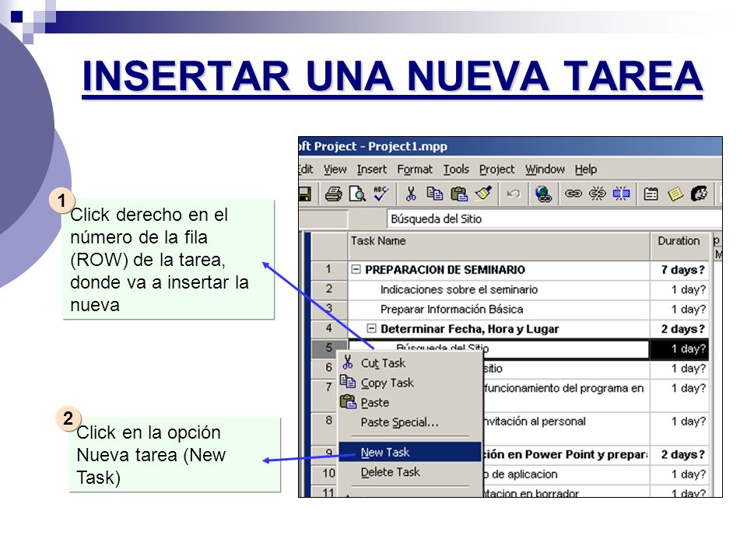Click the Cut scissors toolbar icon
Viewport: 747px width, 560px height.
pos(411,194)
